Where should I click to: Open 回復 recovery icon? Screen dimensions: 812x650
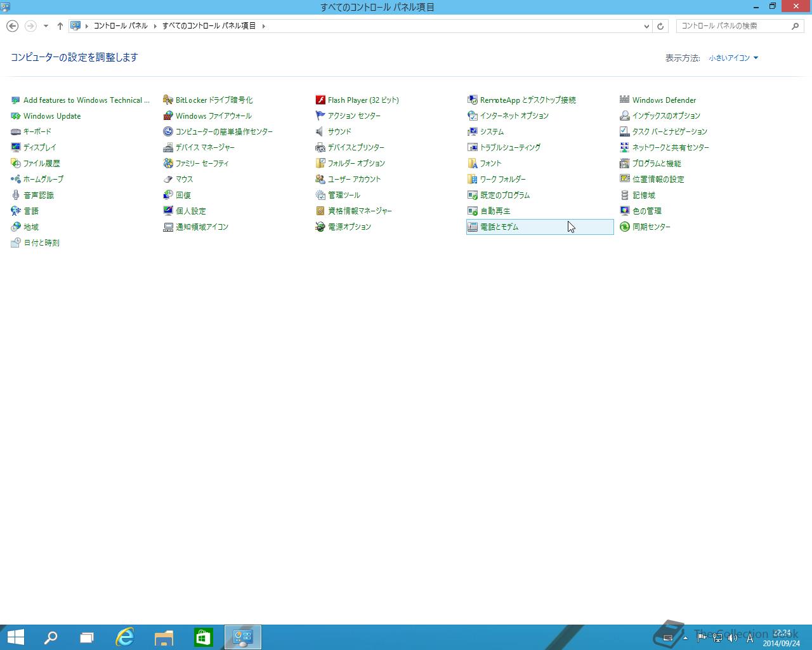click(168, 195)
